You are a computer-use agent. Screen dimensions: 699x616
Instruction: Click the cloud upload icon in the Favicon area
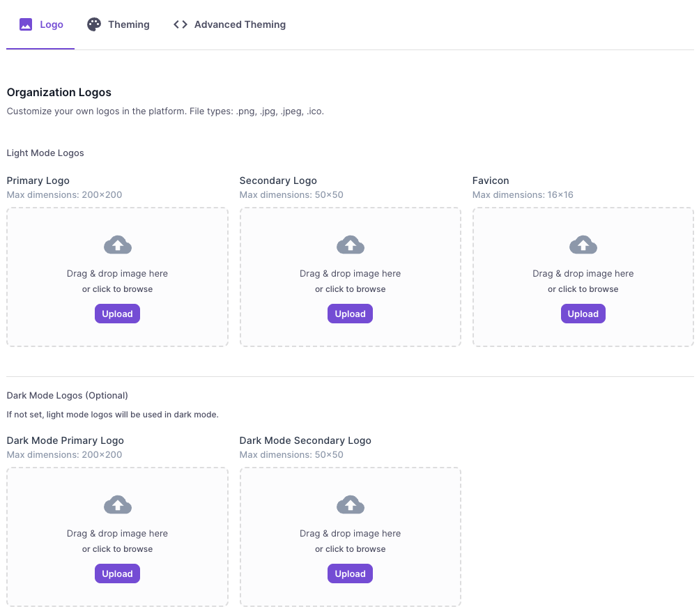click(x=583, y=245)
